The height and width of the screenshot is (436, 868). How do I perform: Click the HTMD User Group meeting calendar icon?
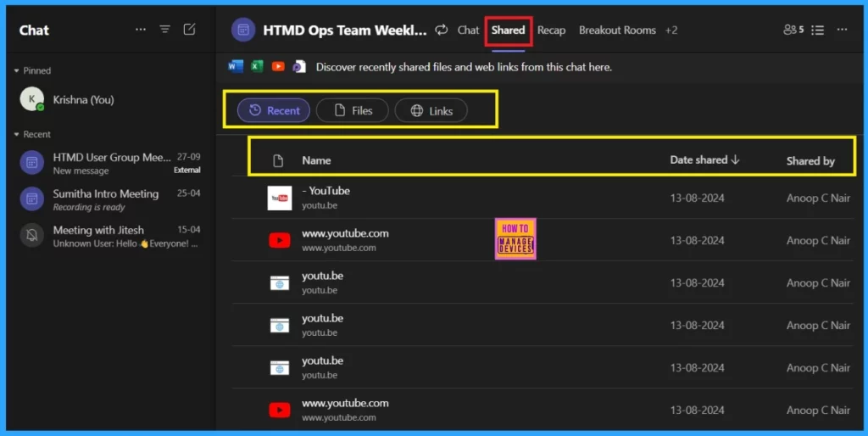(x=32, y=163)
